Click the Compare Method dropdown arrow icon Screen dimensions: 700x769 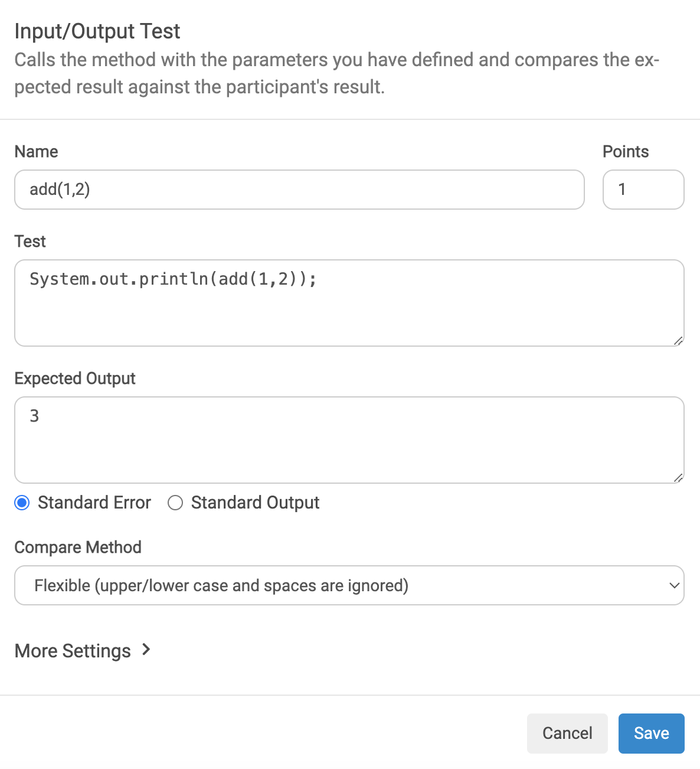click(674, 585)
